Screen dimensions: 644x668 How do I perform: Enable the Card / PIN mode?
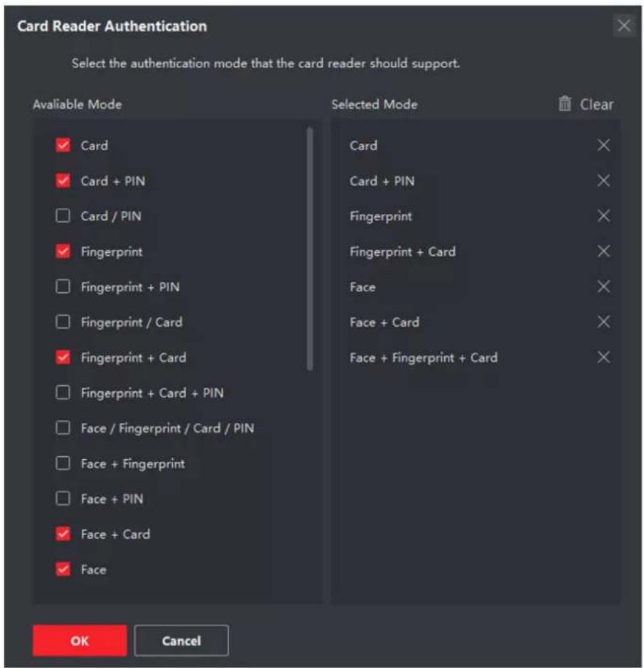[63, 216]
